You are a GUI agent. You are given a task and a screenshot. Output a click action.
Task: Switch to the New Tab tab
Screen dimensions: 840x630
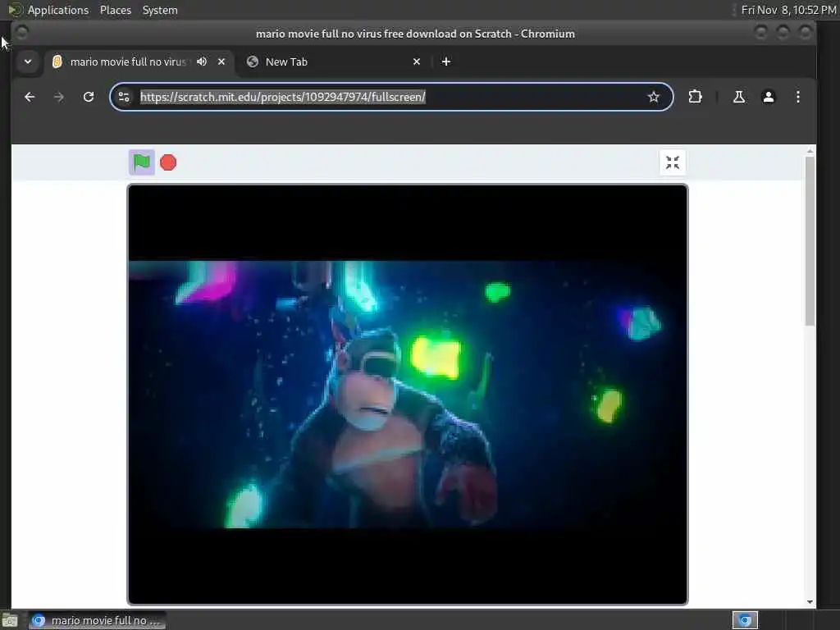333,62
